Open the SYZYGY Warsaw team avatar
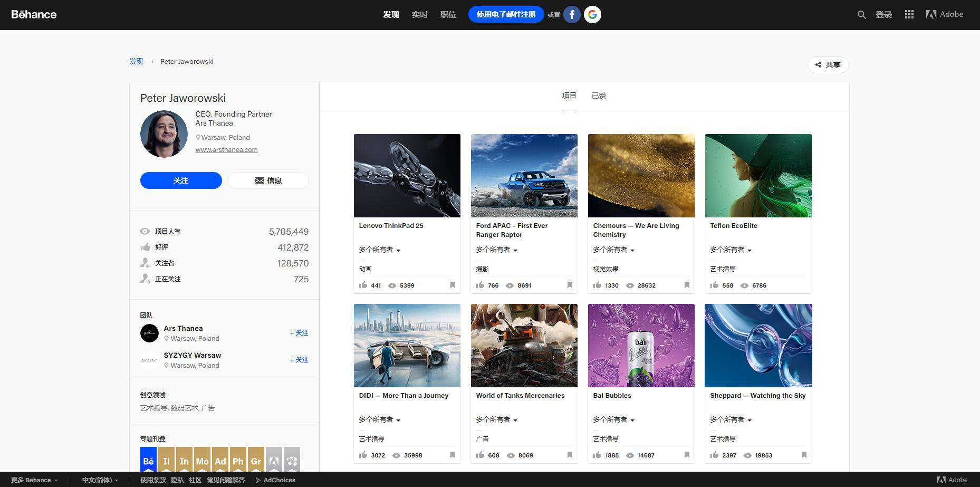 coord(149,360)
